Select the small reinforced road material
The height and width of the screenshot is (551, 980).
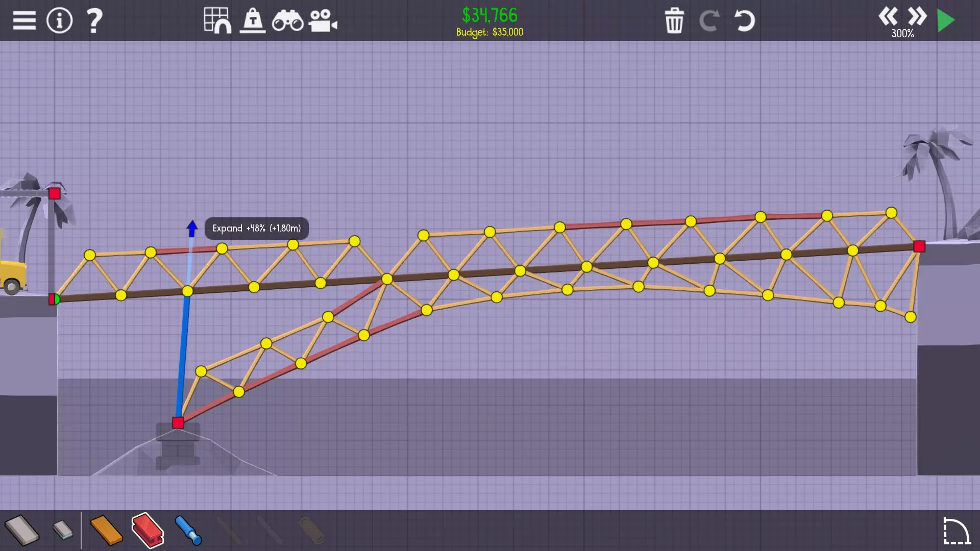click(63, 530)
